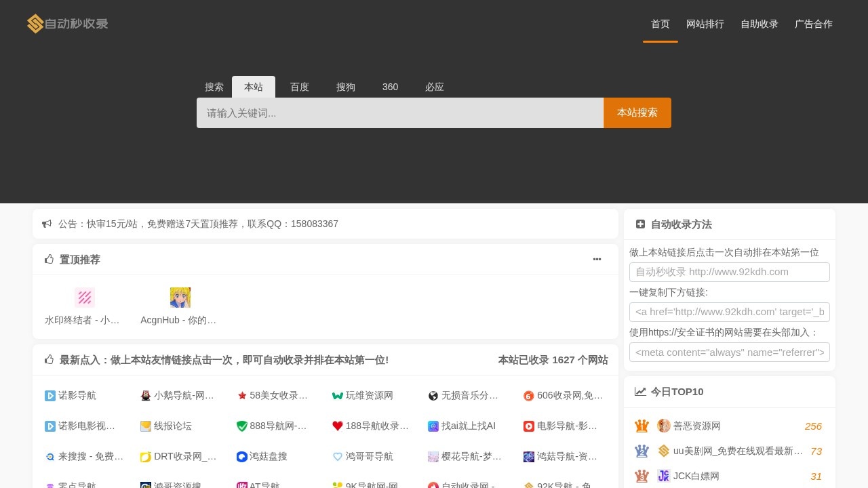Click the silver crown rank icon
The image size is (868, 488).
click(642, 451)
